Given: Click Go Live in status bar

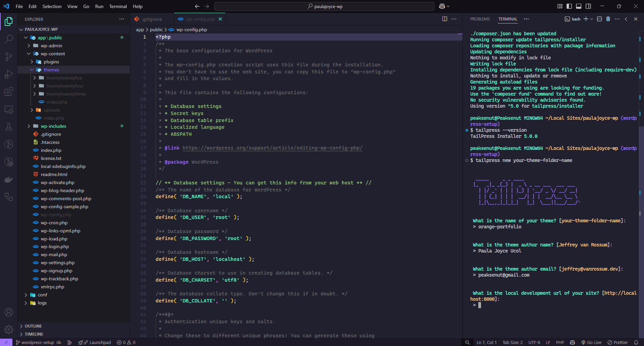Looking at the screenshot, I should point(591,342).
